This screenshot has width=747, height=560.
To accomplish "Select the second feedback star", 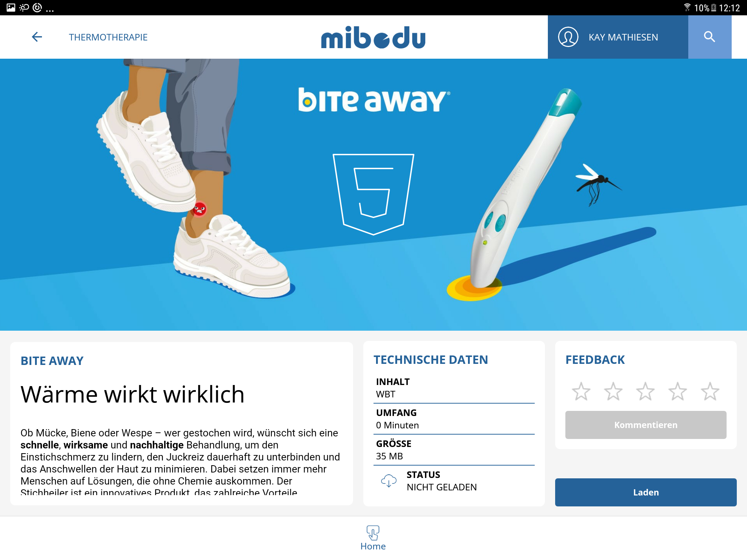I will coord(613,391).
